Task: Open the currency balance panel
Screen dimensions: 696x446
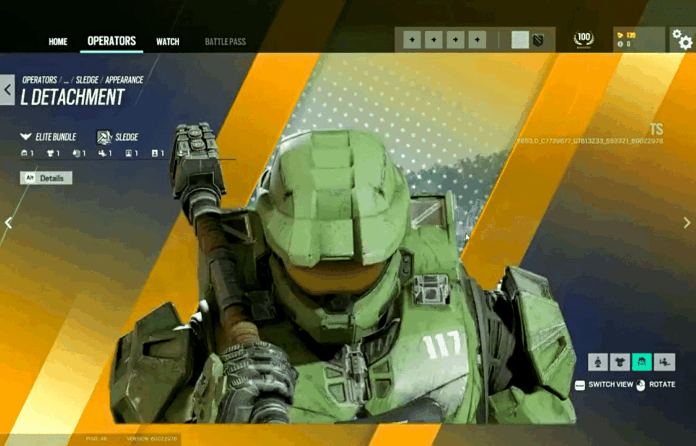Action: (639, 39)
